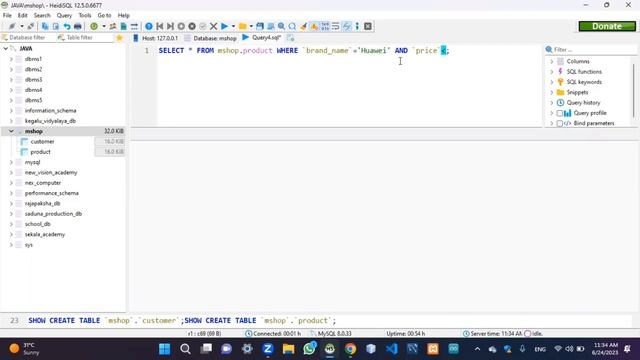Select the sekala_academy database
The width and height of the screenshot is (640, 360).
pyautogui.click(x=45, y=235)
